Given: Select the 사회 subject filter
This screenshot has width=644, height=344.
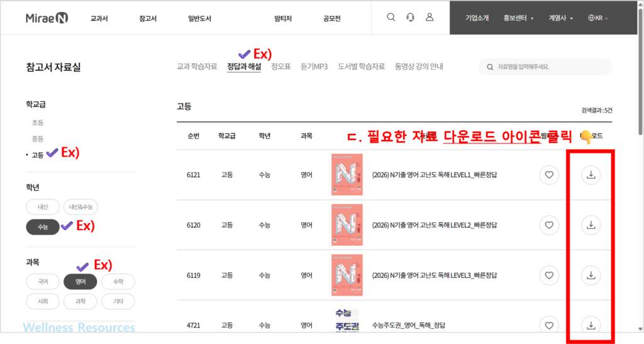Looking at the screenshot, I should point(43,301).
